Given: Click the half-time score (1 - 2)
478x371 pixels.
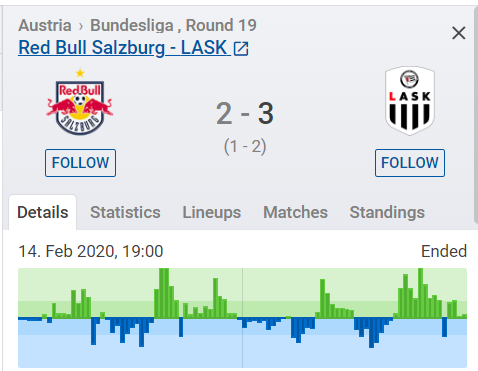Looking at the screenshot, I should (245, 146).
